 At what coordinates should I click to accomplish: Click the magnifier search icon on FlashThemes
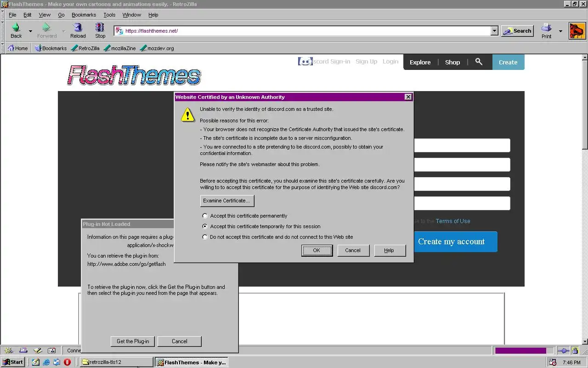(479, 62)
